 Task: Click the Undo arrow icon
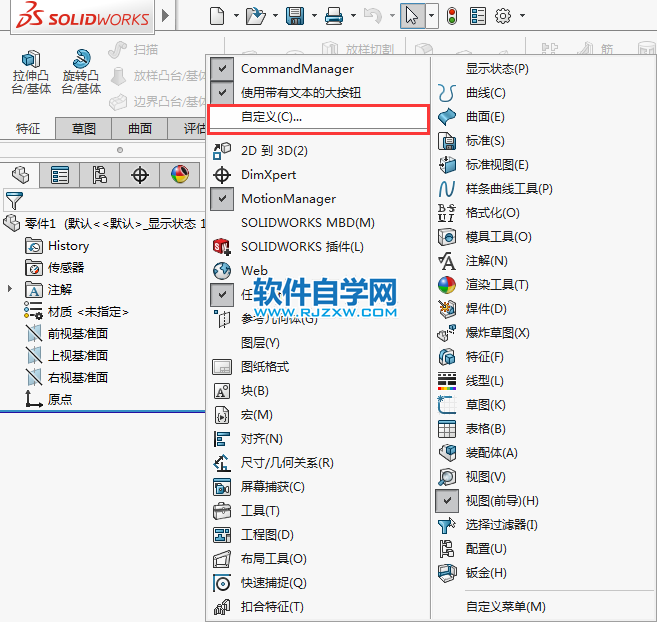point(373,16)
